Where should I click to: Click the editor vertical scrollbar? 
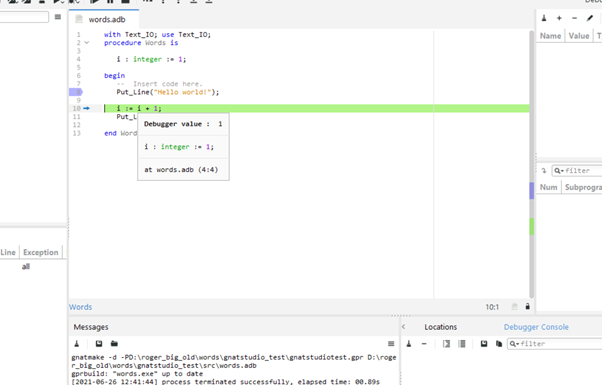tap(531, 164)
